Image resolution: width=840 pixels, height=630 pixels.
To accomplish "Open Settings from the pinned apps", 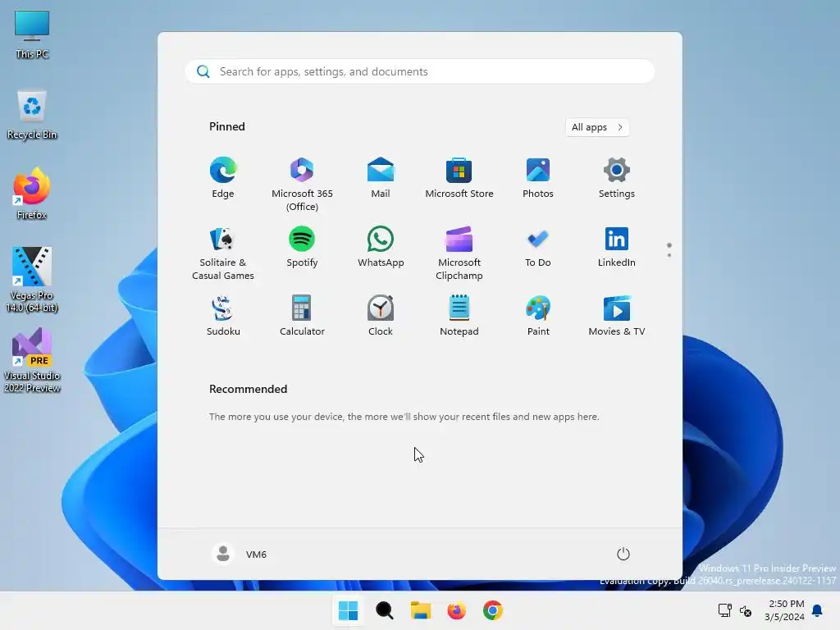I will point(617,179).
